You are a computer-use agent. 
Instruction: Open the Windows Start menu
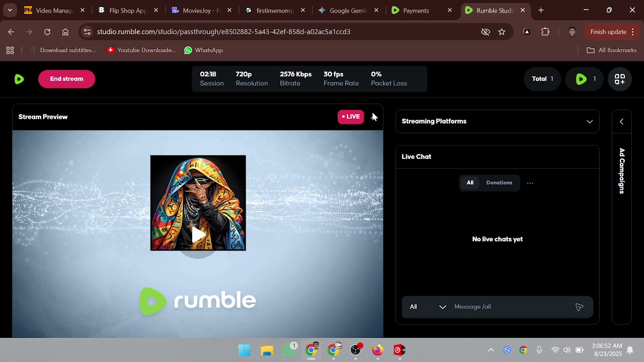point(245,350)
